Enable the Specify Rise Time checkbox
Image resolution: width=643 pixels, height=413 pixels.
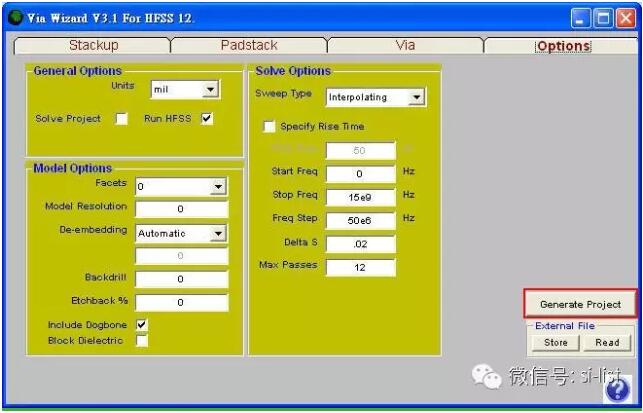(269, 126)
